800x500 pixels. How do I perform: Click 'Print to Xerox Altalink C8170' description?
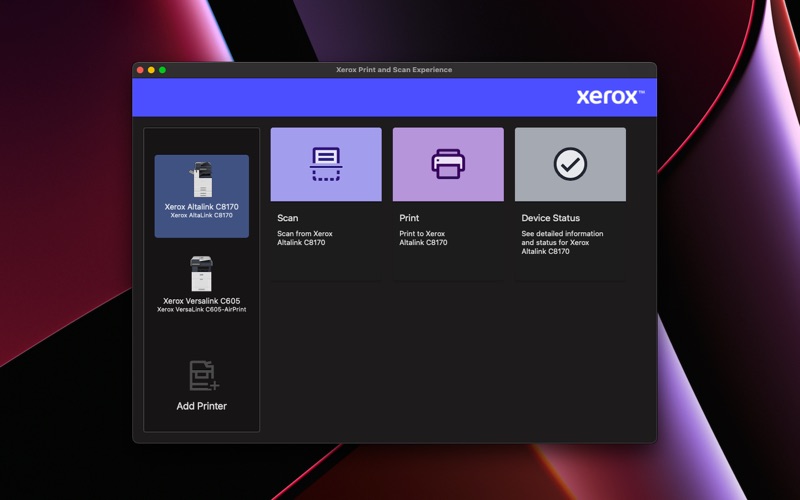pos(423,238)
